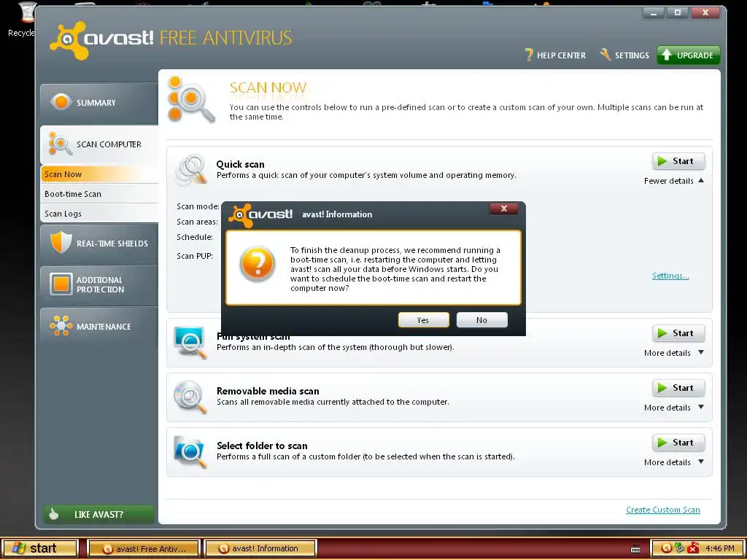Collapse Quick scan with Fewer details

[x=673, y=181]
